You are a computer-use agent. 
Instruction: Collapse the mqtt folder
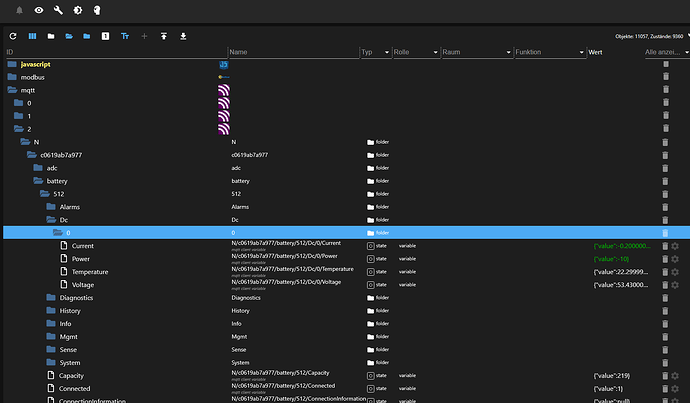(x=12, y=90)
